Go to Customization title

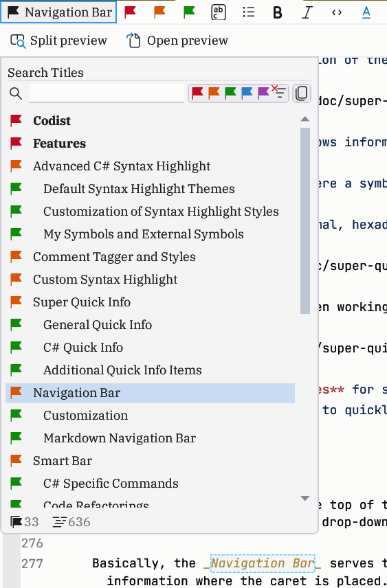150,416
